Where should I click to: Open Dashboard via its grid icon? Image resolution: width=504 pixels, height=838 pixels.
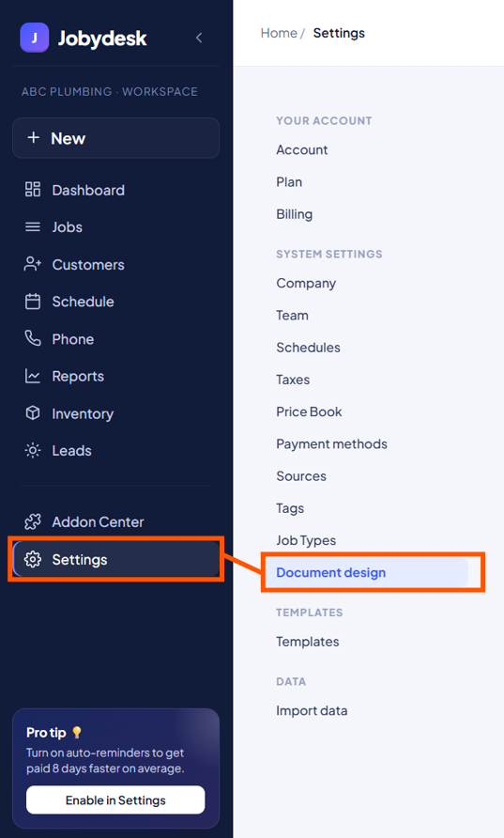(x=33, y=189)
